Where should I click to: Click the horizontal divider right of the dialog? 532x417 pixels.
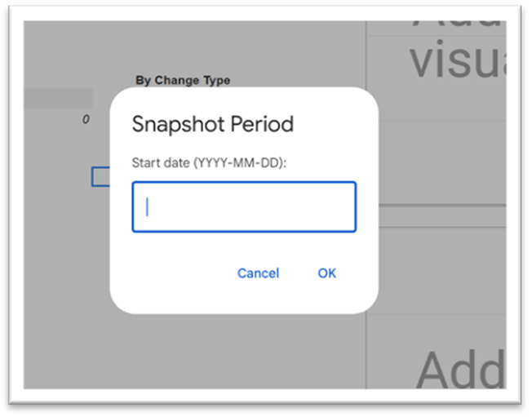coord(441,206)
